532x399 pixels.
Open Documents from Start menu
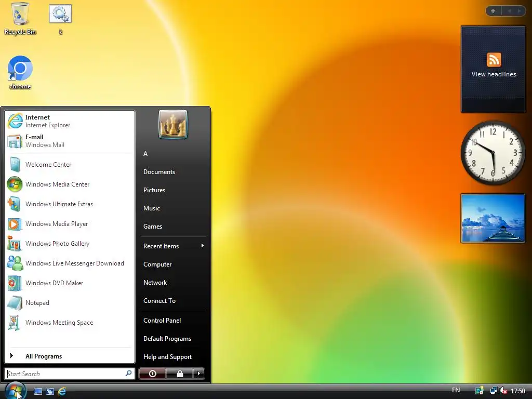[173, 171]
